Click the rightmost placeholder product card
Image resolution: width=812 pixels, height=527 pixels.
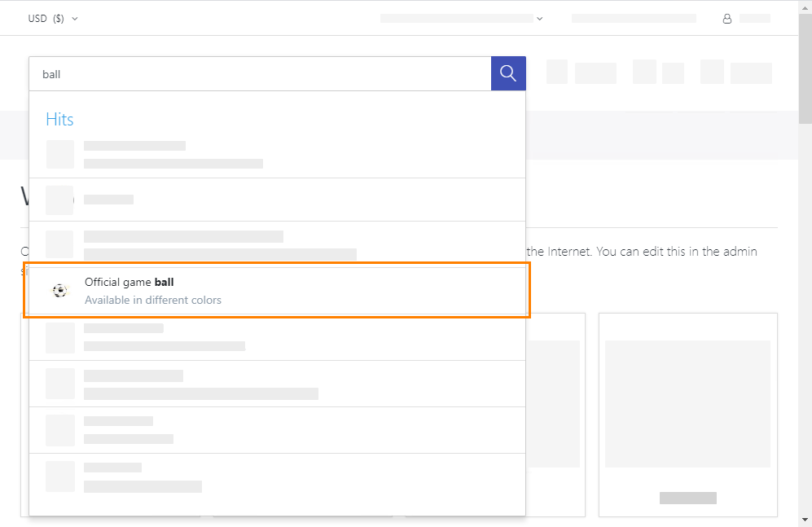point(687,414)
